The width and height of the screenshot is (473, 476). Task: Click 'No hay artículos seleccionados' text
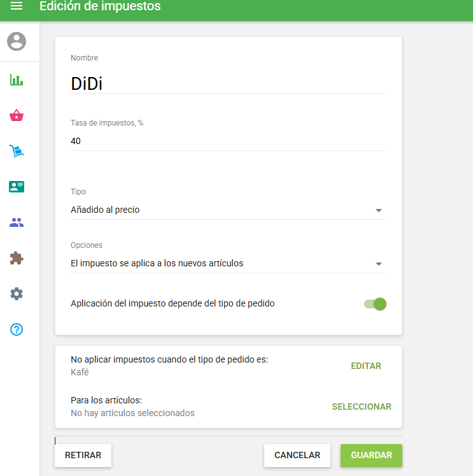[132, 413]
